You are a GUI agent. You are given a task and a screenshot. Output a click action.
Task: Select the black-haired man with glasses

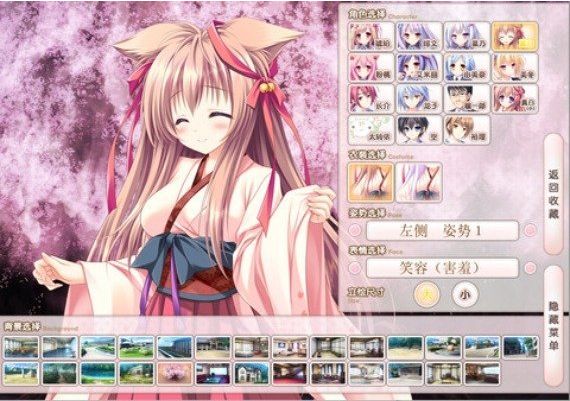(467, 99)
